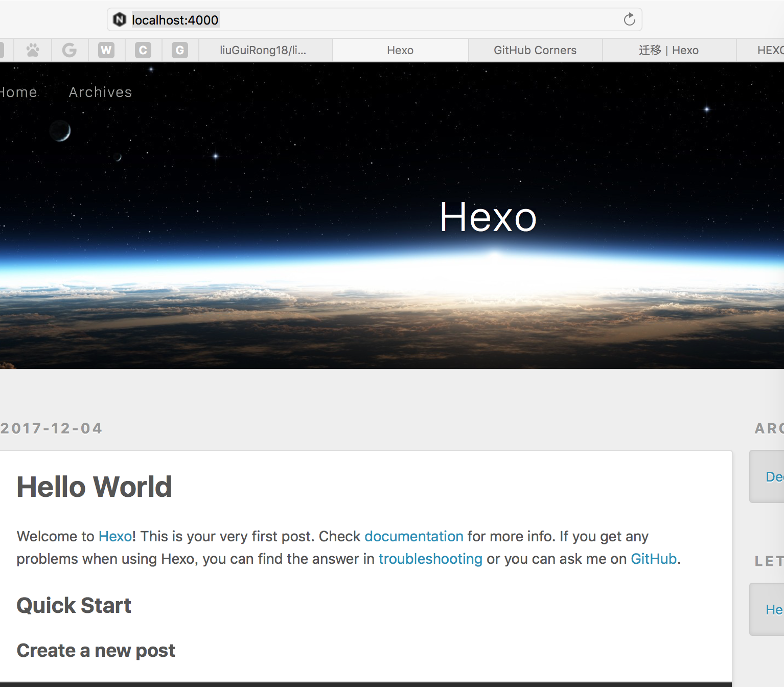784x687 pixels.
Task: Follow the documentation link
Action: (x=413, y=536)
